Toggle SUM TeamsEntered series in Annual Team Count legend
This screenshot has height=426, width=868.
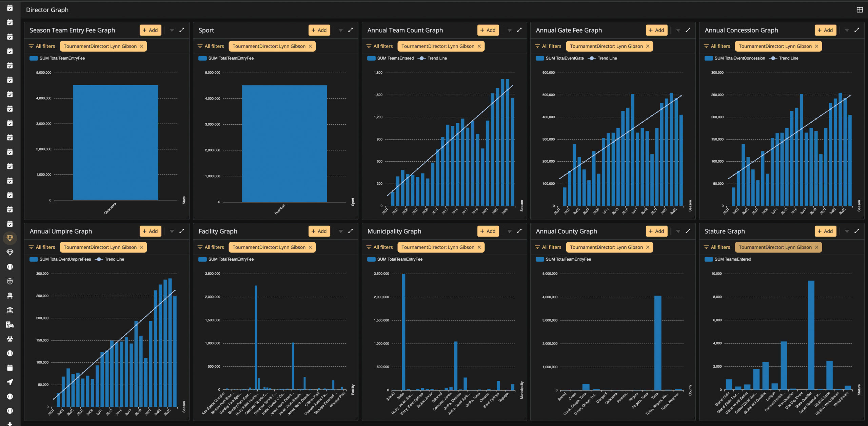tap(391, 58)
